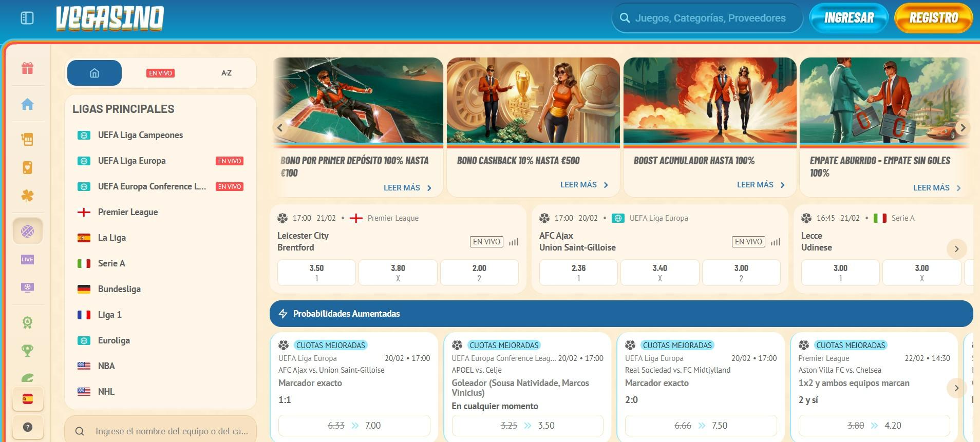This screenshot has width=980, height=442.
Task: Bet 3.00 on Union Saint-Gilloise win
Action: tap(741, 273)
